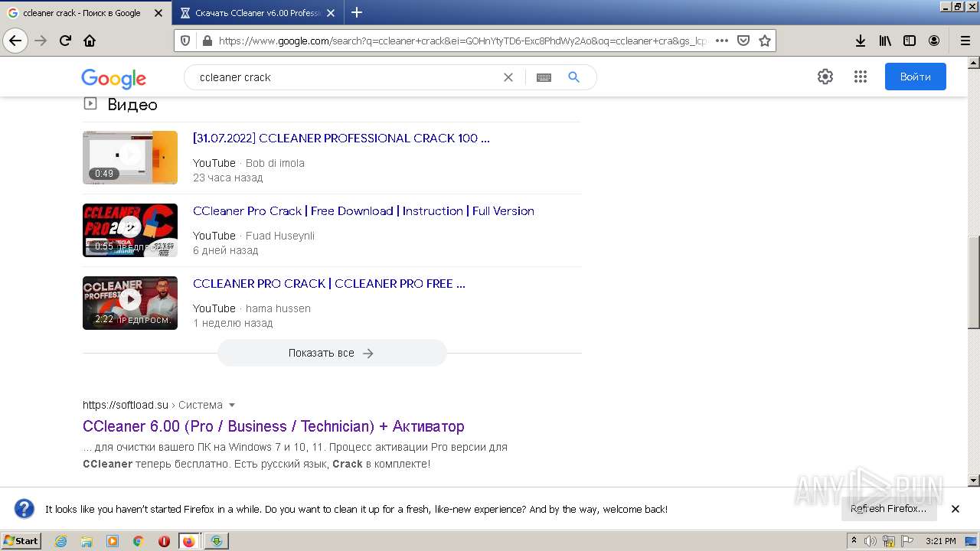Open the Downloads panel
Screen dimensions: 980x551
pyautogui.click(x=861, y=41)
